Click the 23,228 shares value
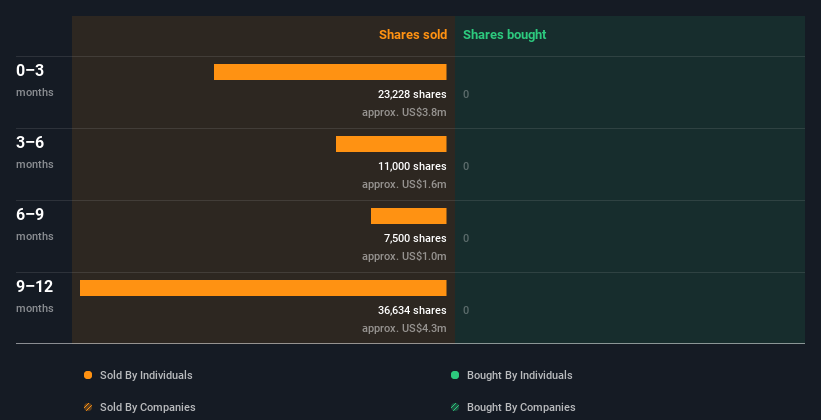This screenshot has width=821, height=420. coord(412,94)
